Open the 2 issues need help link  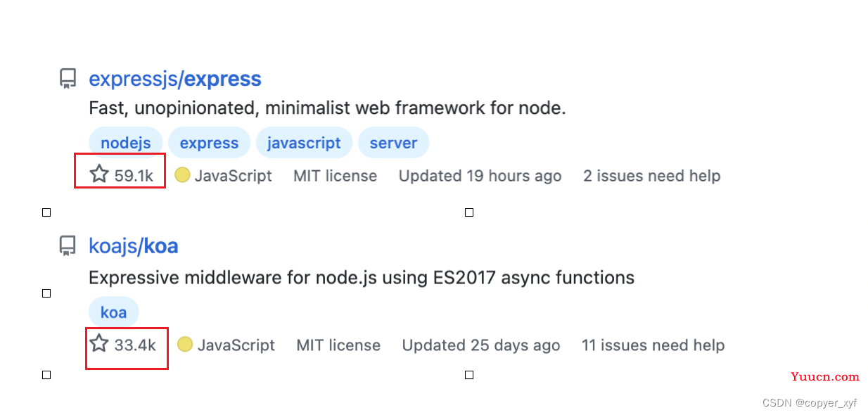click(652, 176)
